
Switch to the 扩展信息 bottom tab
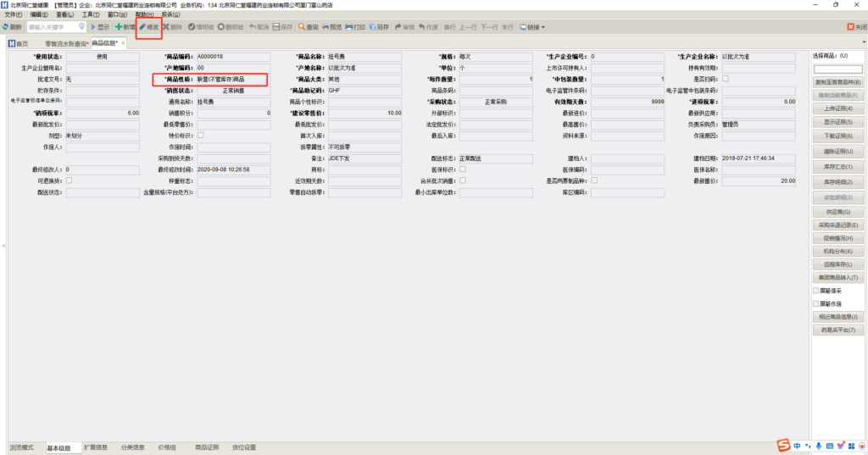coord(96,447)
